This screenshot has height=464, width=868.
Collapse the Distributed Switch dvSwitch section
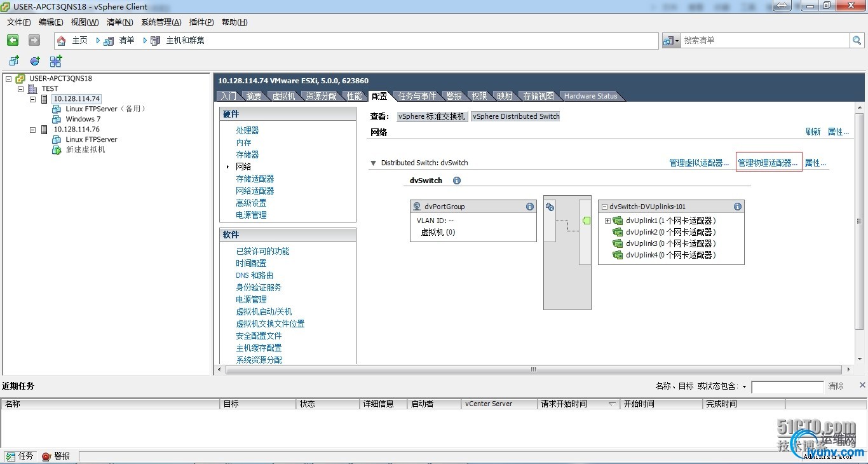pyautogui.click(x=374, y=163)
